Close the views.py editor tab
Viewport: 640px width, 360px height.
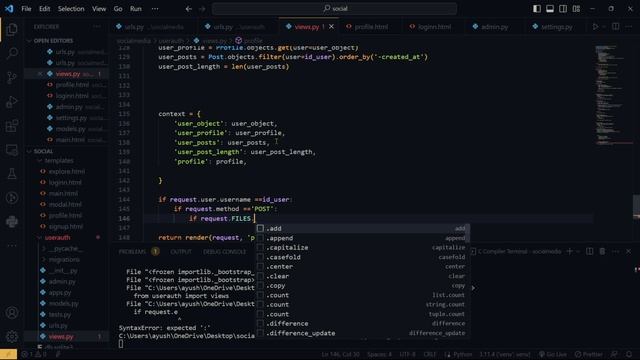[x=331, y=27]
